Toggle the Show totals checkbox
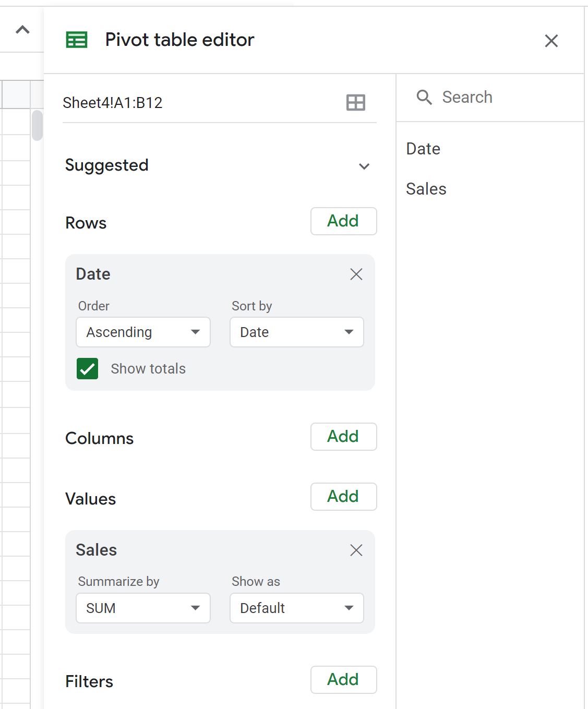 pos(87,369)
